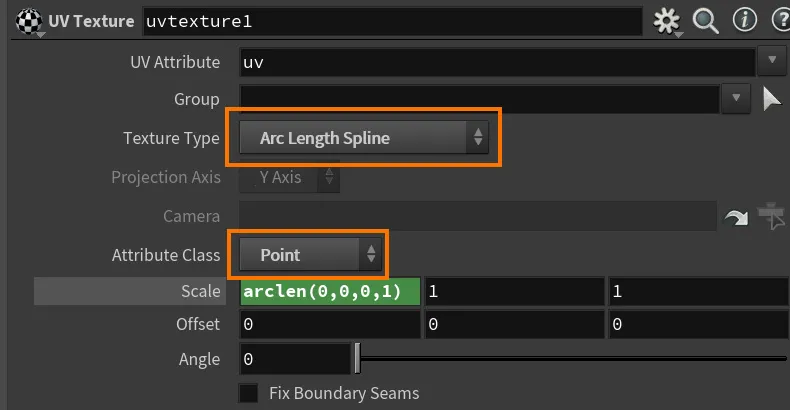Click the Camera jump-to-operator arrow icon
This screenshot has width=790, height=410.
736,218
